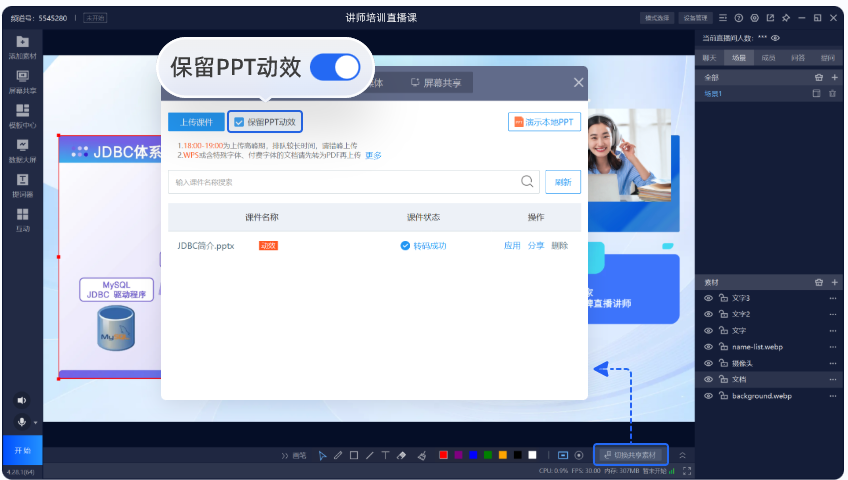
Task: Open microphone dropdown arrow in sidebar
Action: [37, 423]
